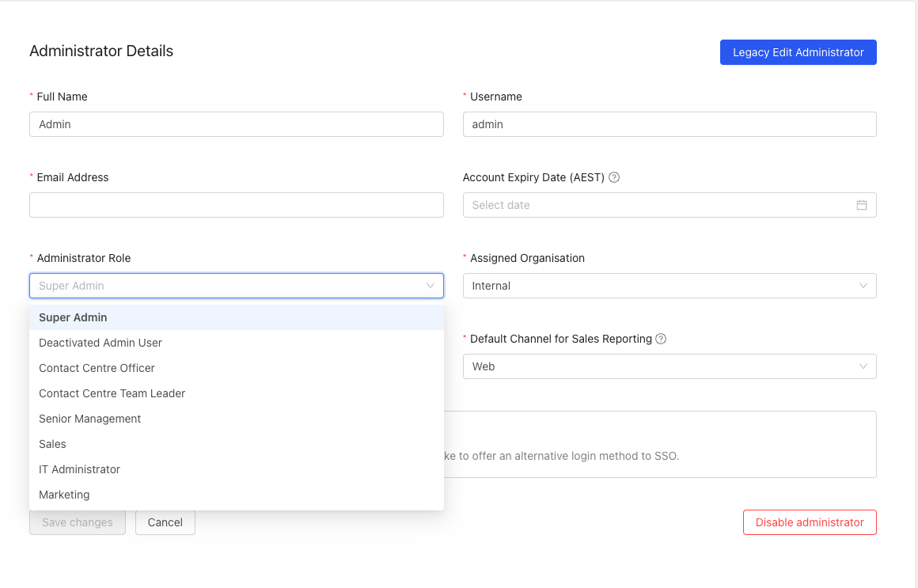Choose Senior Management role option
Image resolution: width=918 pixels, height=588 pixels.
pyautogui.click(x=89, y=419)
